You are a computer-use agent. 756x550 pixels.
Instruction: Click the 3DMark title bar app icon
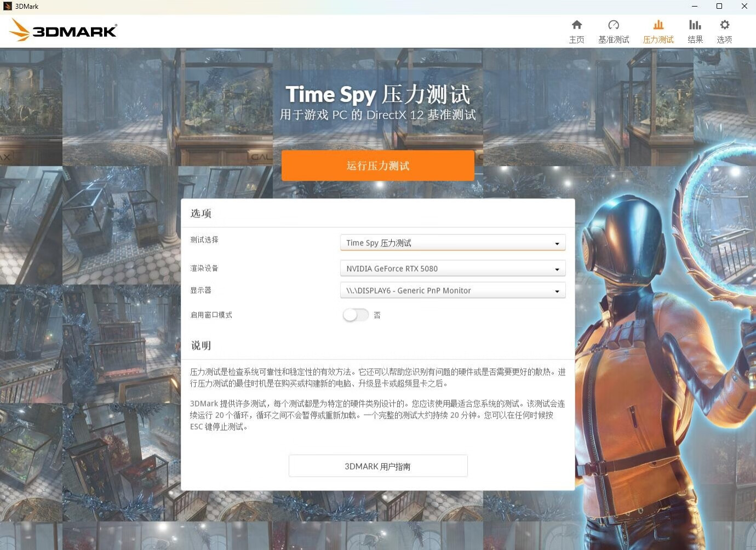point(7,7)
